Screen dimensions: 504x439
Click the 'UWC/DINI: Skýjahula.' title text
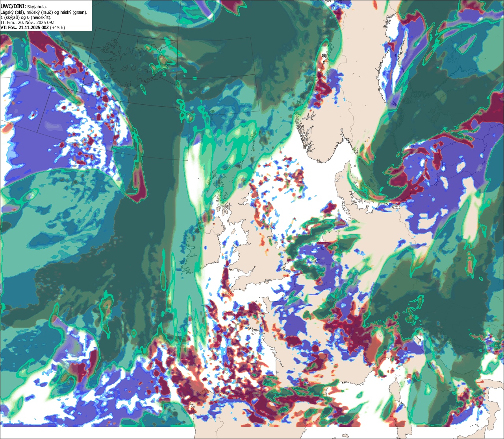(x=24, y=7)
